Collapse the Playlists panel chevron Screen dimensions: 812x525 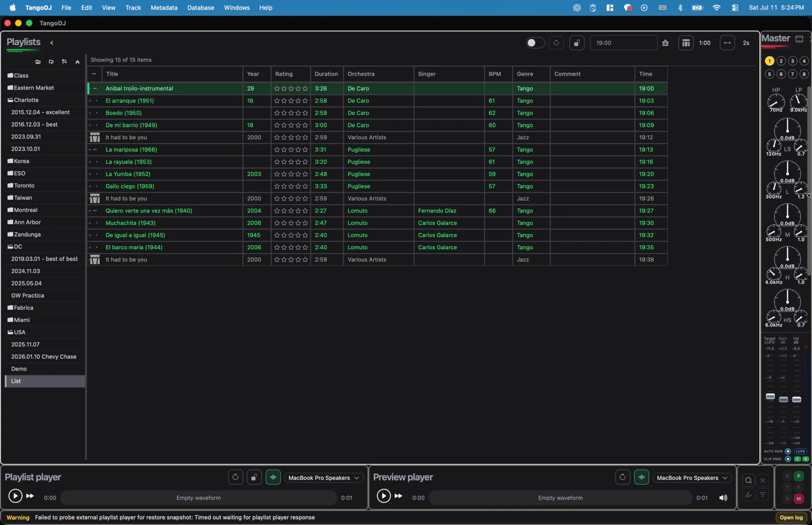point(52,43)
